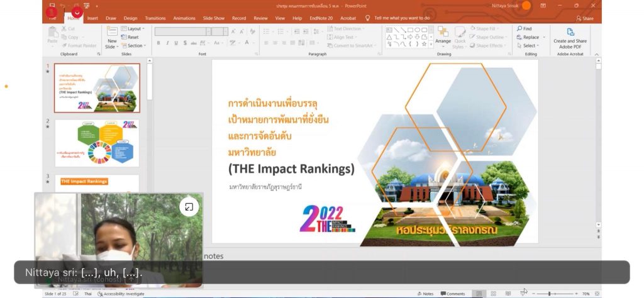Switch to Normal view icon

pos(479,294)
